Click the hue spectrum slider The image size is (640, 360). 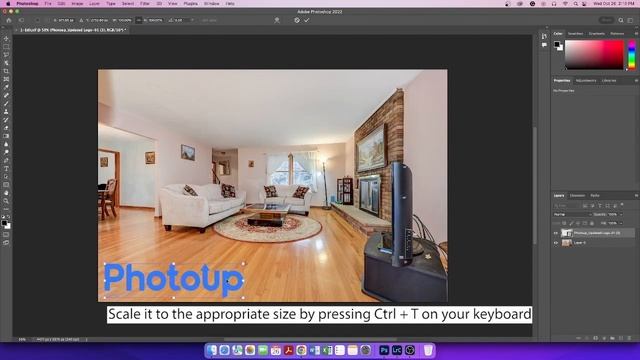click(632, 54)
